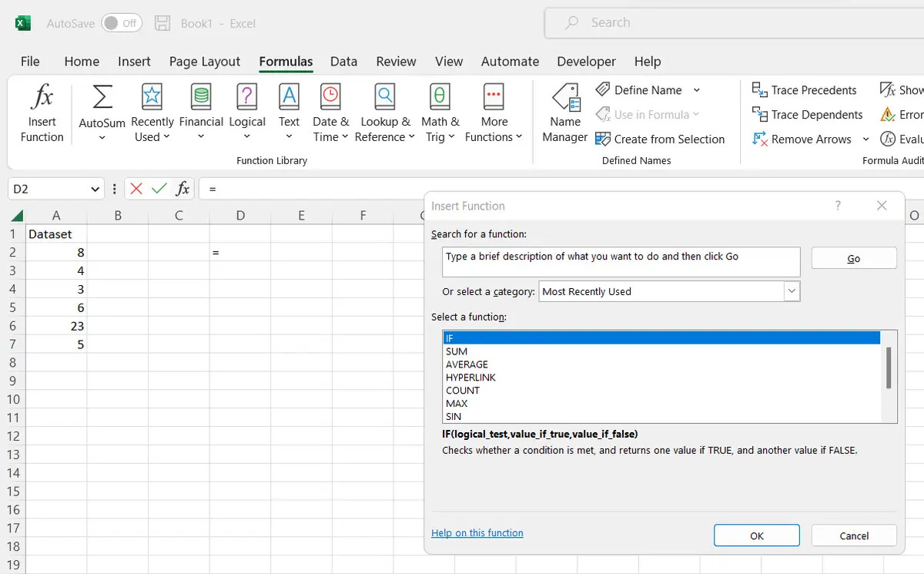Open Date & Time functions icon
Image resolution: width=924 pixels, height=574 pixels.
(x=330, y=98)
